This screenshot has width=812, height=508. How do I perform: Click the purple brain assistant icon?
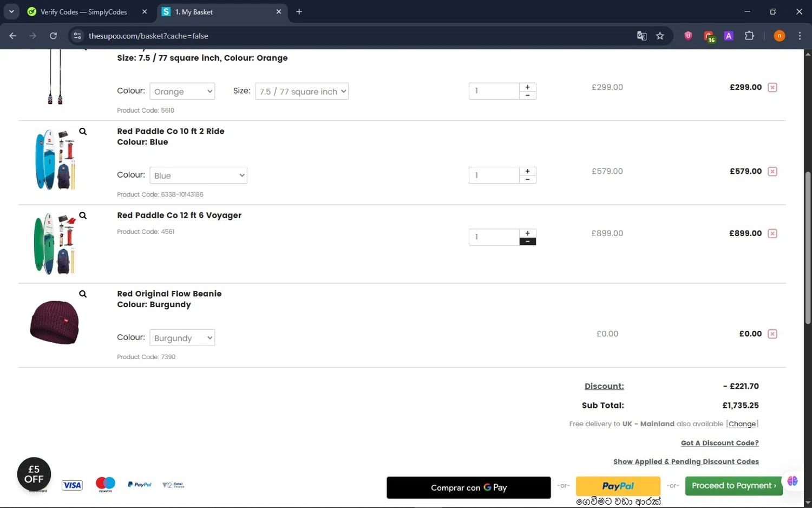[x=793, y=481]
